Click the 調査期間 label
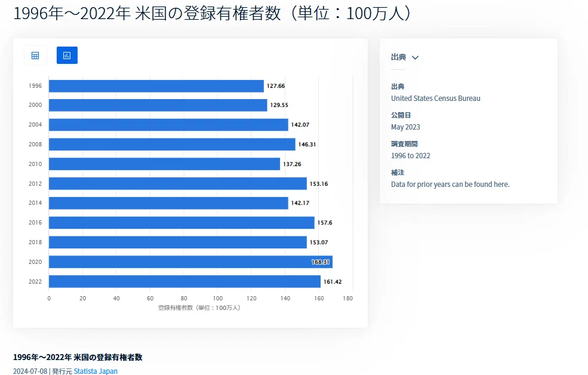 click(404, 144)
